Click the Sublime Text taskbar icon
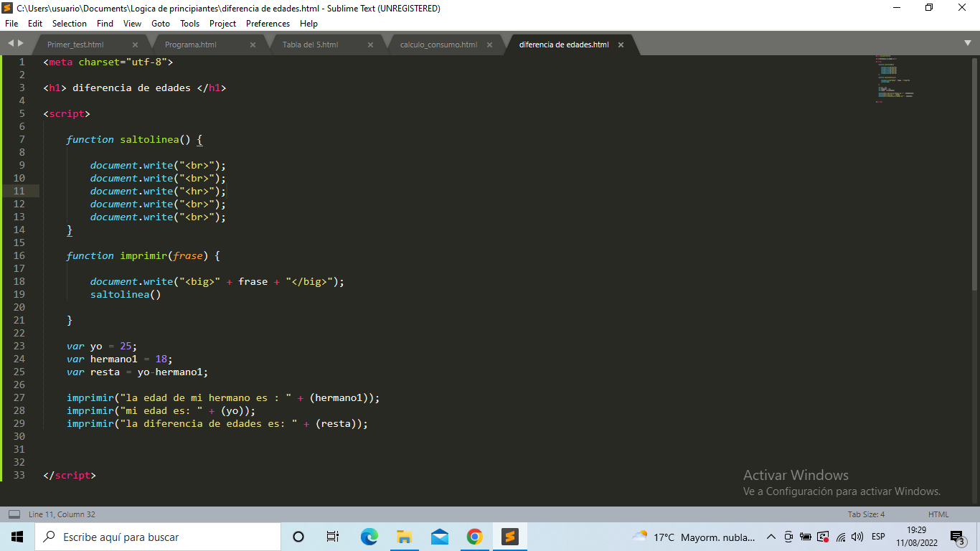Viewport: 980px width, 551px height. tap(509, 537)
